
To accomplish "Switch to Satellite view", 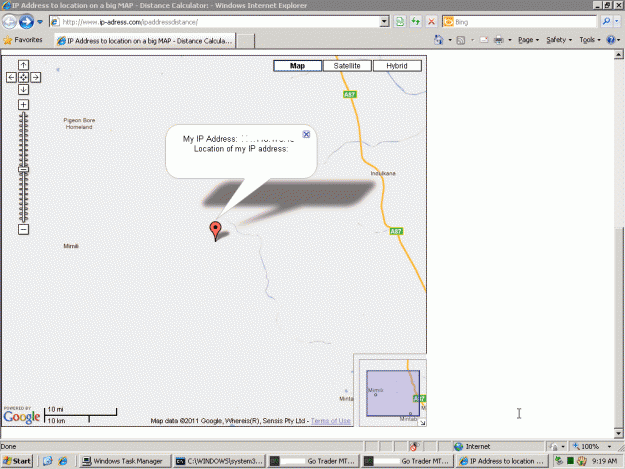I will [x=347, y=66].
